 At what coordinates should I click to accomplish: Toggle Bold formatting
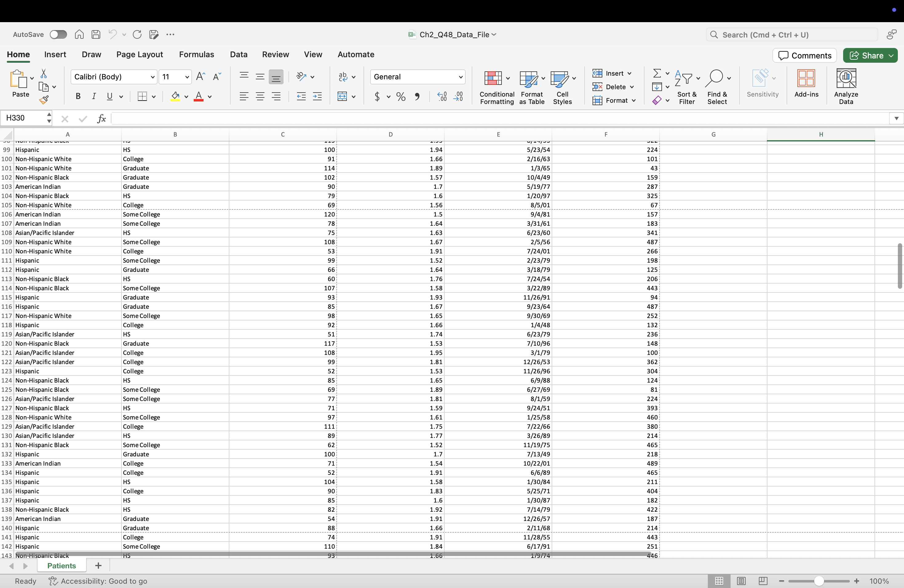[78, 97]
